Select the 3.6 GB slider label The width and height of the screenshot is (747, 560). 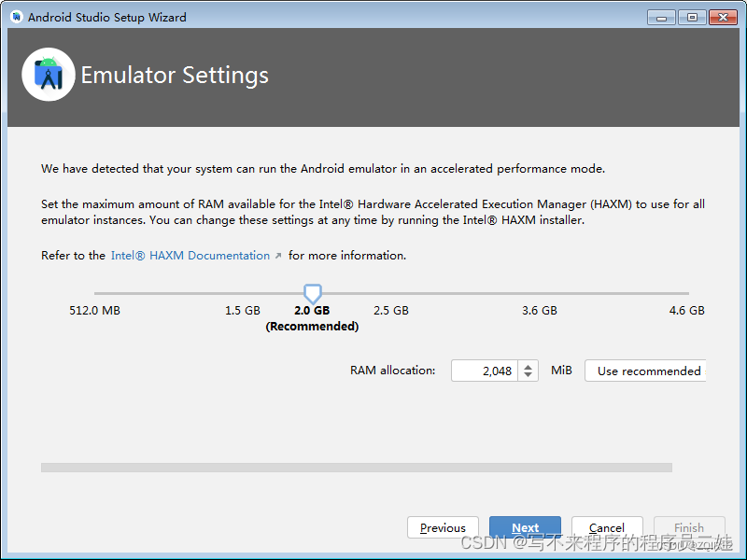click(x=540, y=311)
